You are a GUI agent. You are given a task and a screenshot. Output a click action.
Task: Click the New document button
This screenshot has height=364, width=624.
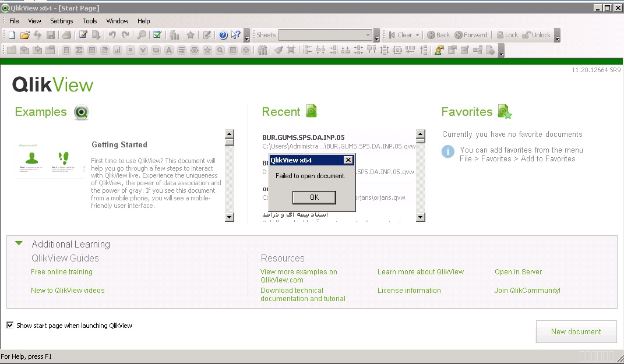(576, 331)
